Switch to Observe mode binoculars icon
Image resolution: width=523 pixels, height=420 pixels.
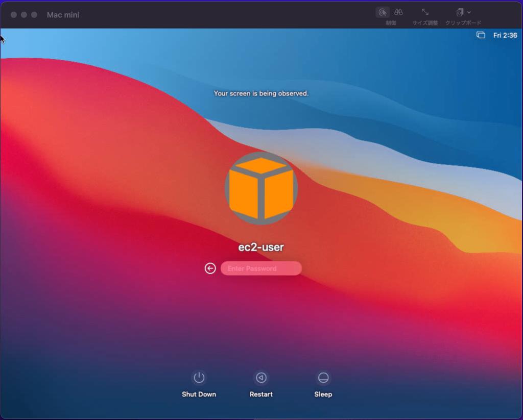pos(398,12)
